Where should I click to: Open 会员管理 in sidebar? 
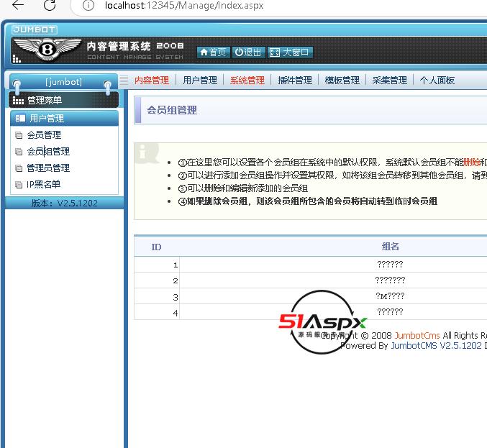pyautogui.click(x=44, y=135)
